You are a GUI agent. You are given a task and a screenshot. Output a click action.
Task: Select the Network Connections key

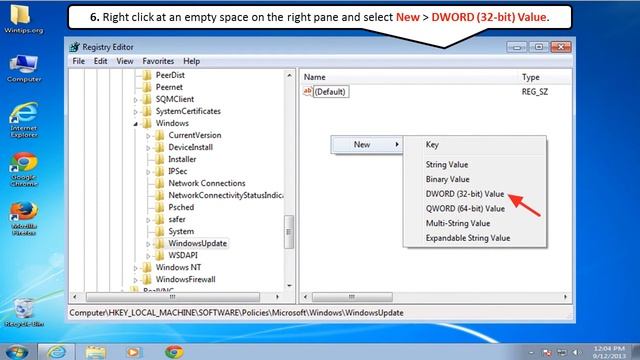pos(207,183)
